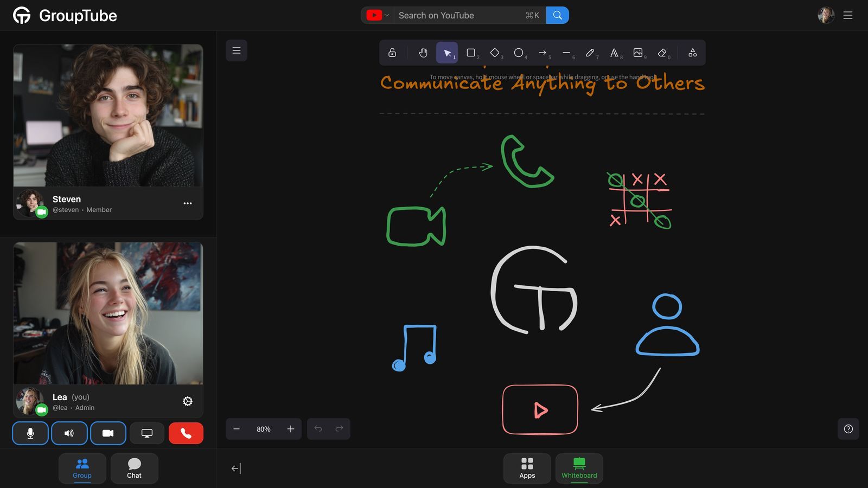Open Steven's more options menu
Viewport: 868px width, 488px height.
pos(188,203)
